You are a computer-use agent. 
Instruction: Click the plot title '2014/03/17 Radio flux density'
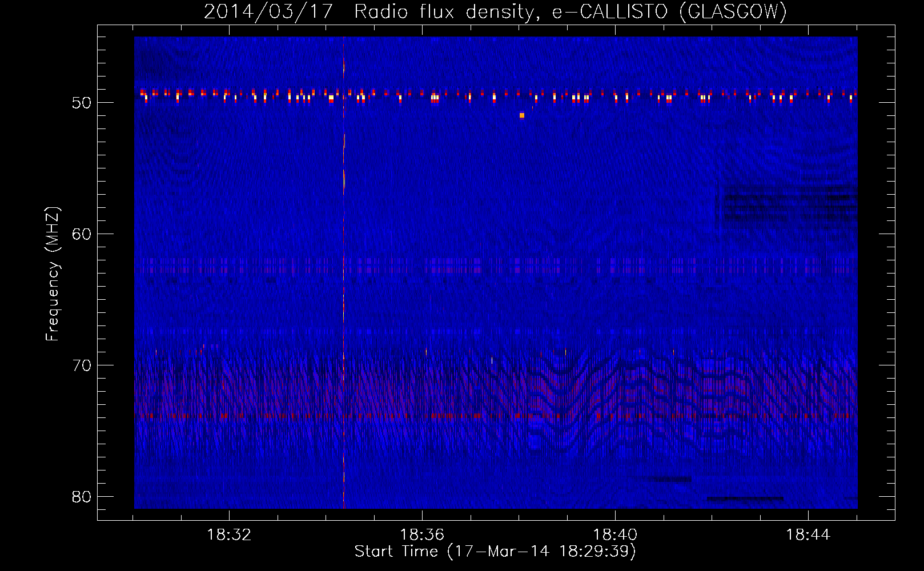pyautogui.click(x=495, y=11)
